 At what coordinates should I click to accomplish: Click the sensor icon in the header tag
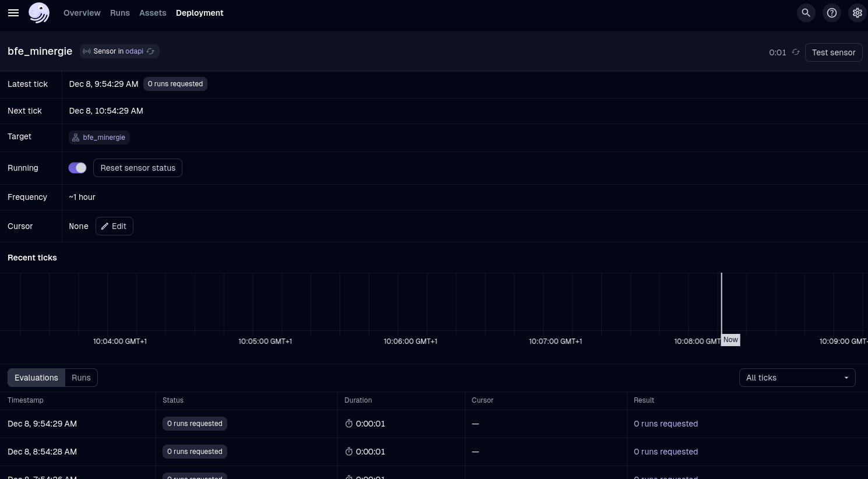87,51
